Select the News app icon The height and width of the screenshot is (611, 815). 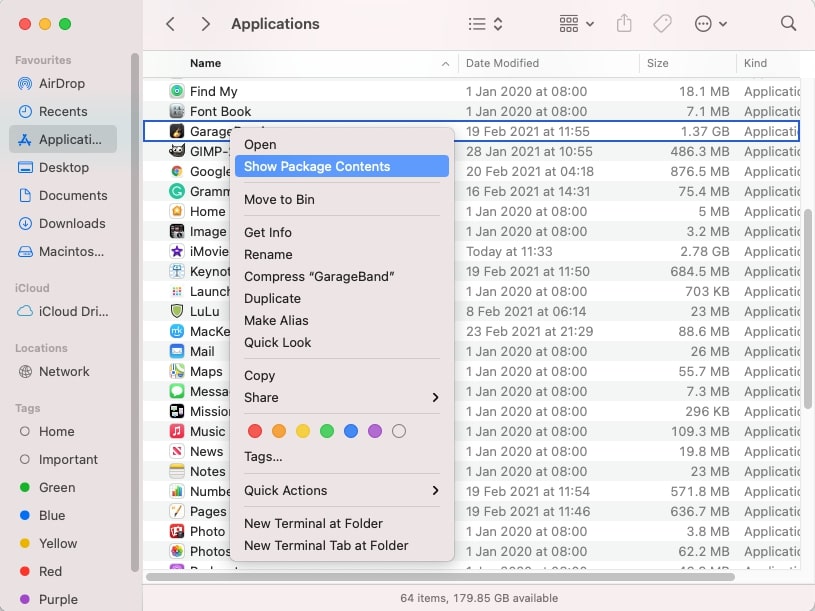coord(177,451)
